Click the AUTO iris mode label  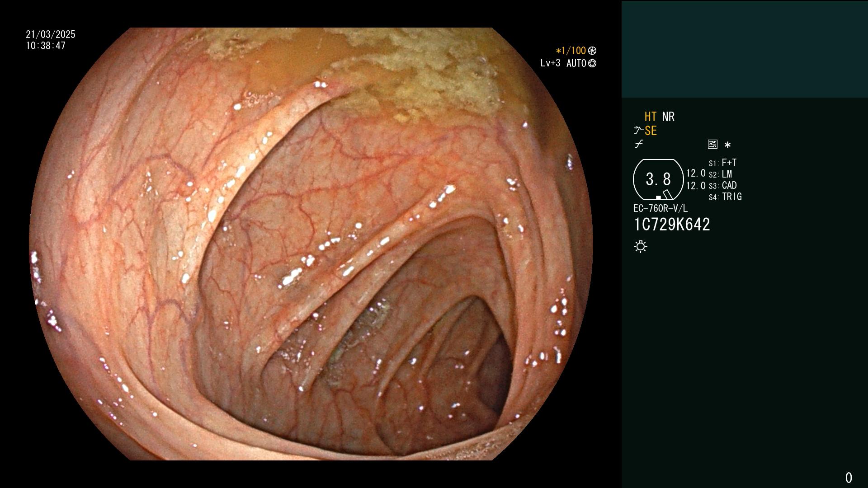click(x=576, y=63)
